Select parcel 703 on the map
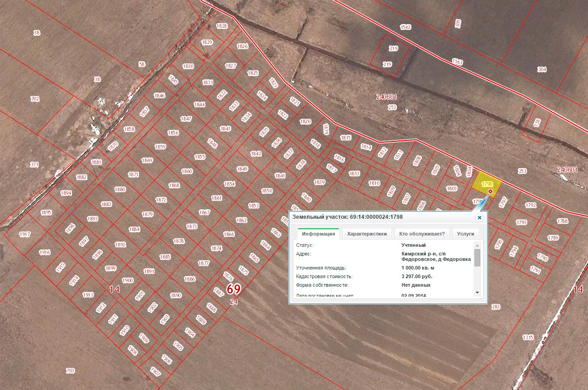Viewport: 588px width, 390px height. [70, 371]
